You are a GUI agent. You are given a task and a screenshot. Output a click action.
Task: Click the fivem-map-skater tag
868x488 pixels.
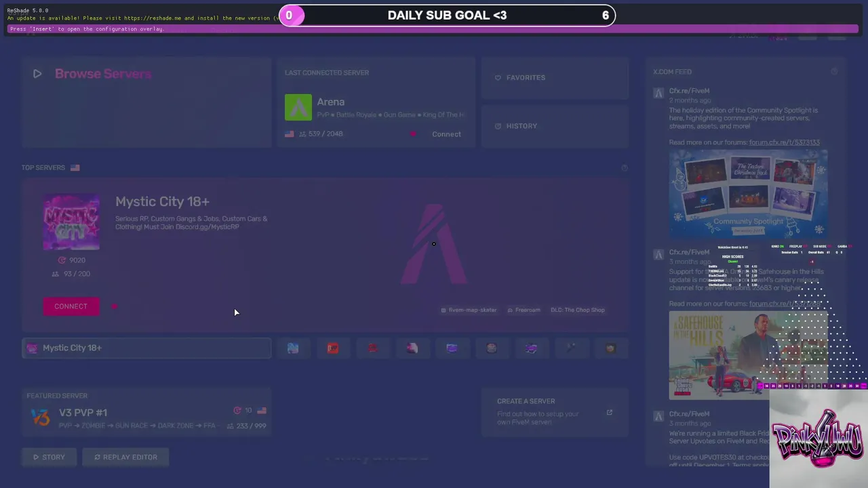point(469,310)
